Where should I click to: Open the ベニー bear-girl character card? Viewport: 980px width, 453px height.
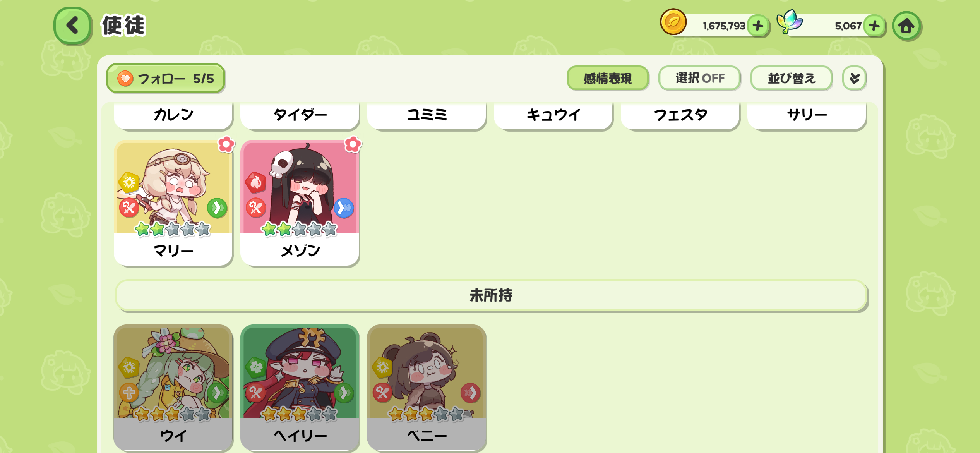pyautogui.click(x=427, y=388)
